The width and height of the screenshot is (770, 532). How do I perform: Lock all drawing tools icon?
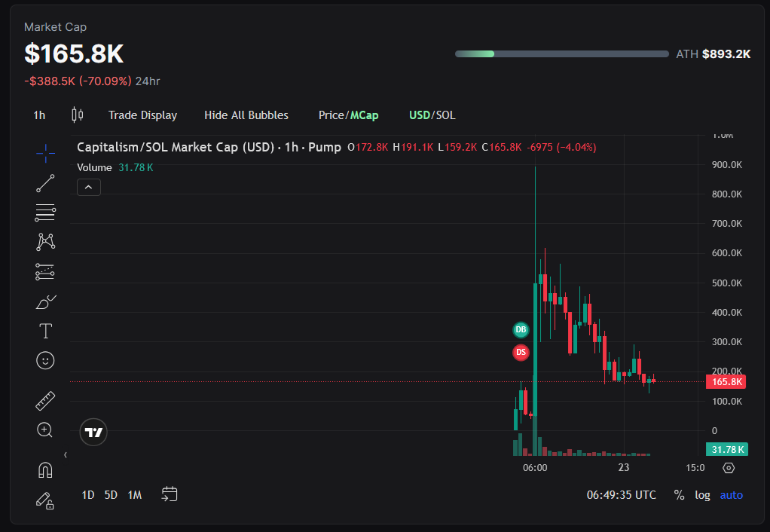pyautogui.click(x=45, y=500)
